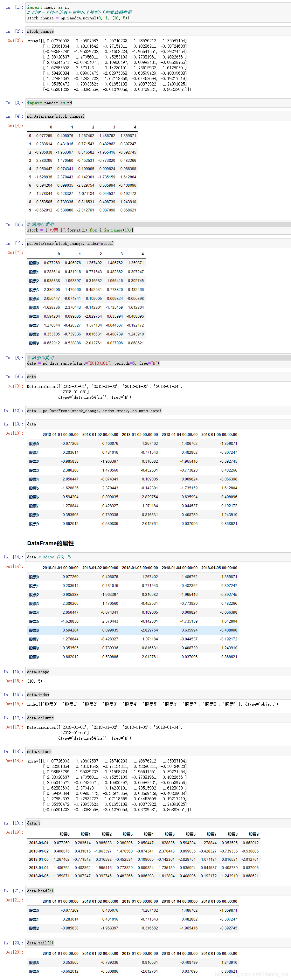Click the data.shape input cell
Viewport: 291px width, 980px height.
tap(158, 672)
